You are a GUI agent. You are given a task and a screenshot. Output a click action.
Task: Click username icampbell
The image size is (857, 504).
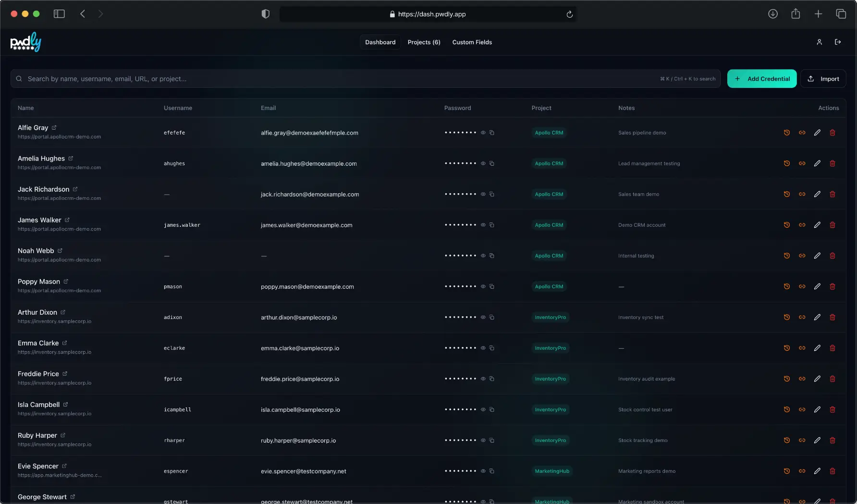click(178, 409)
